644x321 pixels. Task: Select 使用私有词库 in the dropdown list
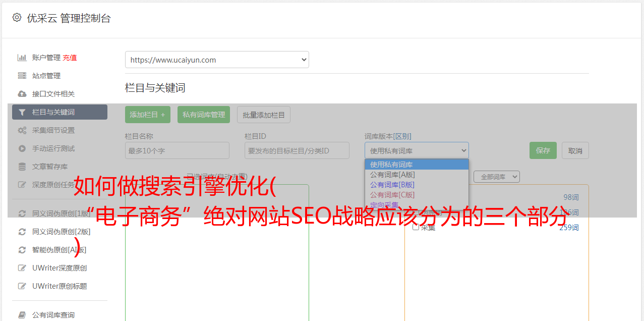pos(417,165)
